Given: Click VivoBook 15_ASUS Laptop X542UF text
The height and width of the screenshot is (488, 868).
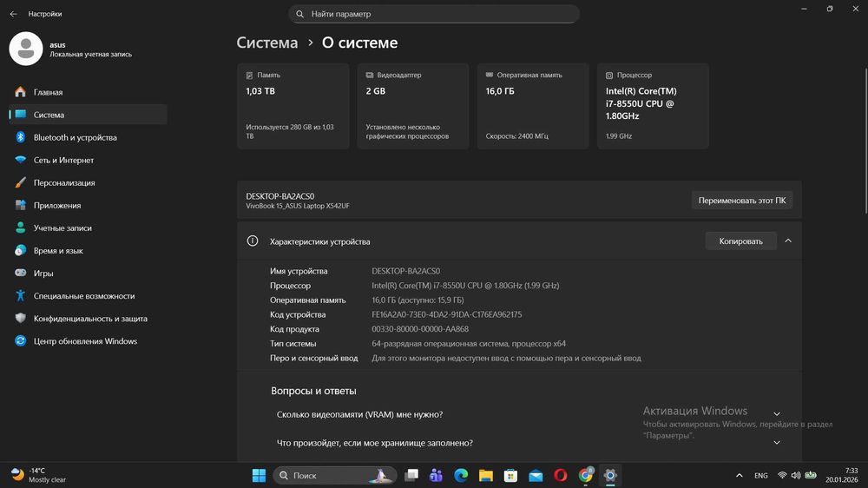Looking at the screenshot, I should coord(297,206).
